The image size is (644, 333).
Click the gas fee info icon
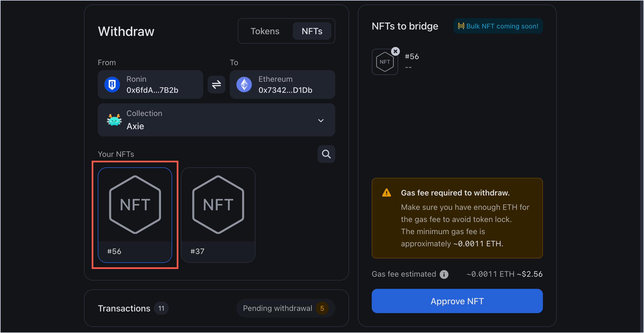[x=444, y=274]
